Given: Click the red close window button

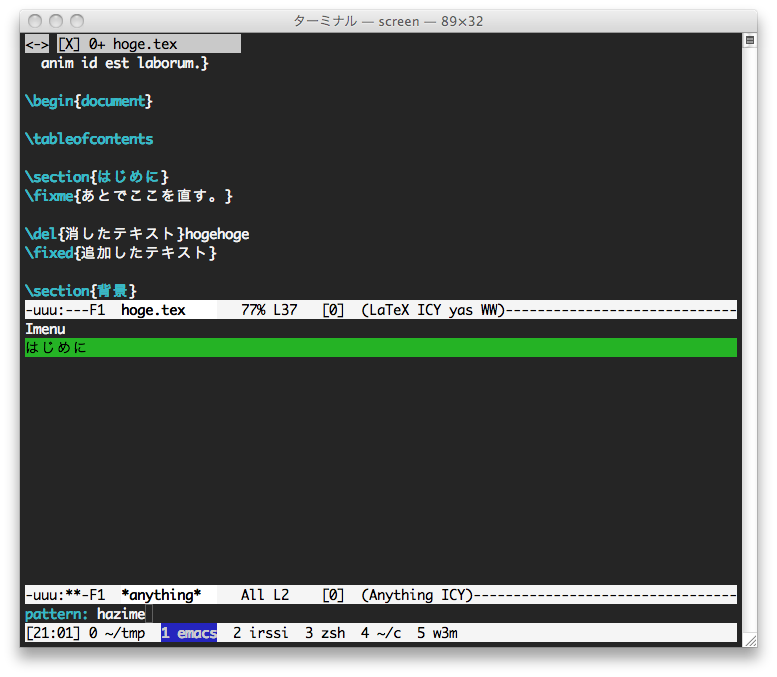Looking at the screenshot, I should pos(35,21).
